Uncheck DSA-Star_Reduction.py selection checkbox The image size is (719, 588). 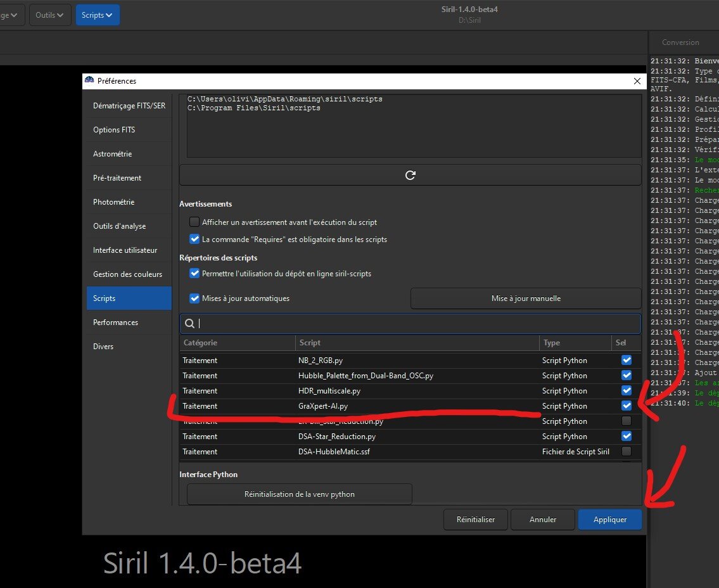[x=627, y=436]
